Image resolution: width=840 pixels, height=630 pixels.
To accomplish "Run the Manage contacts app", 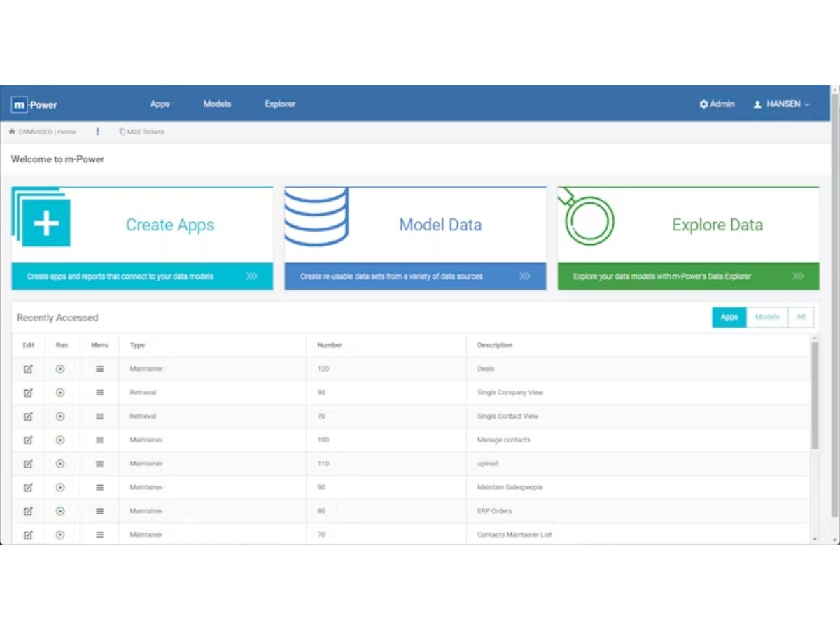I will 60,440.
